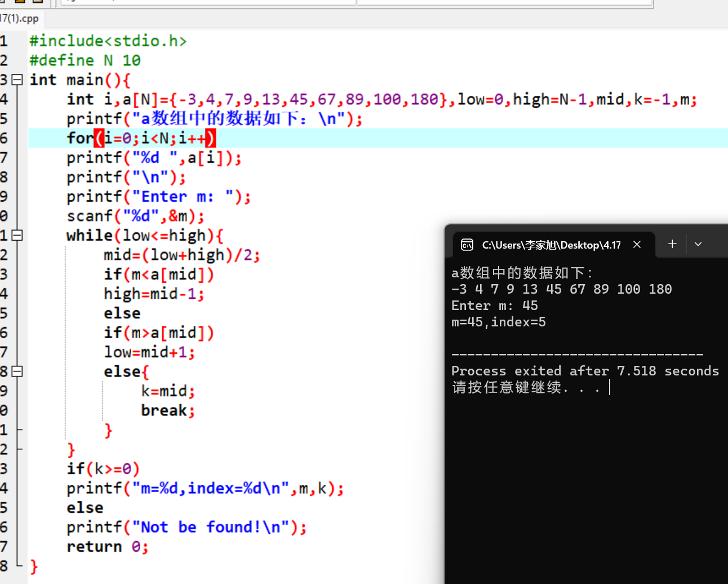The image size is (728, 584).
Task: Open the terminal profiles dropdown chevron
Action: [698, 244]
